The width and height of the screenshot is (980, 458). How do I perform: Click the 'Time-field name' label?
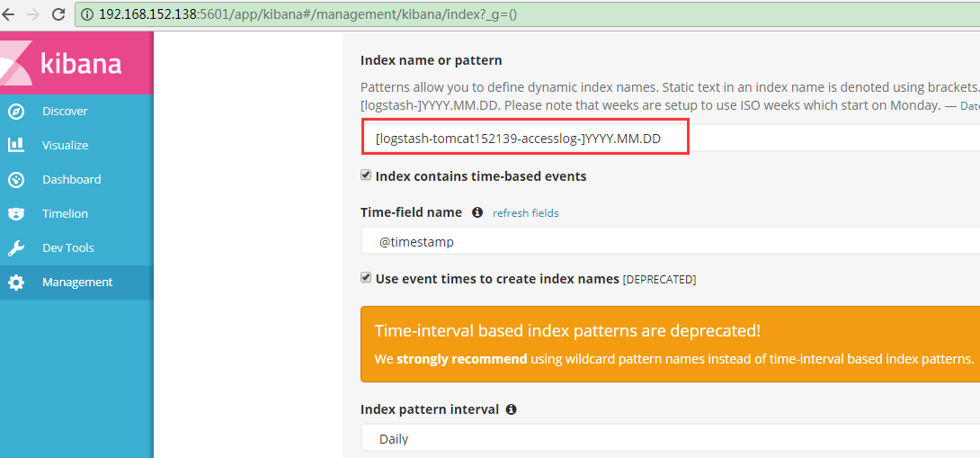pyautogui.click(x=411, y=212)
